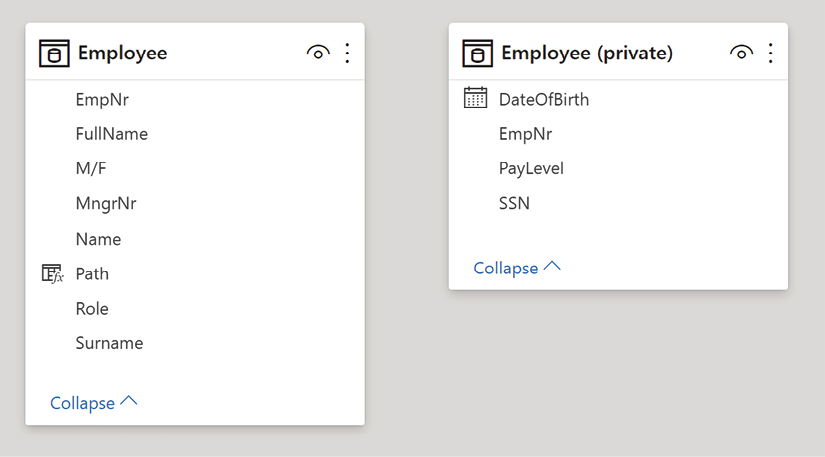Image resolution: width=825 pixels, height=457 pixels.
Task: Open more options for Employee (private) table
Action: click(770, 53)
